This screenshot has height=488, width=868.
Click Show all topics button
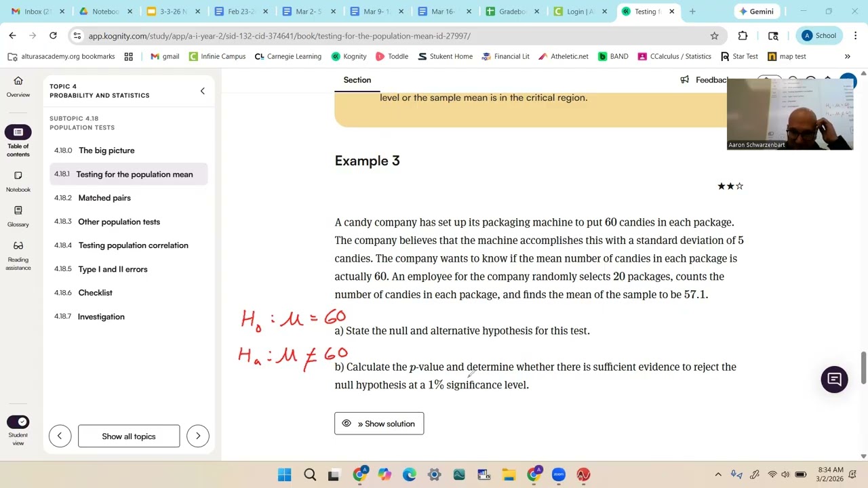[x=129, y=436]
